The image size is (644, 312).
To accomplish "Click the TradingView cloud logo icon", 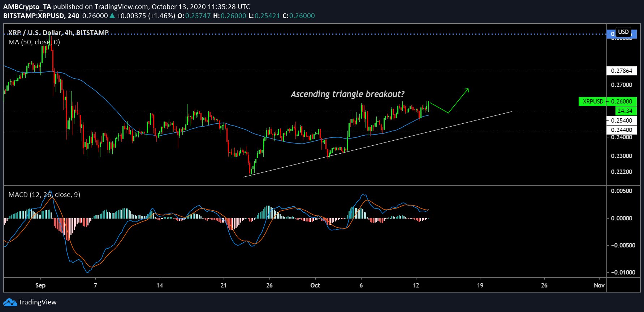I will (x=10, y=302).
